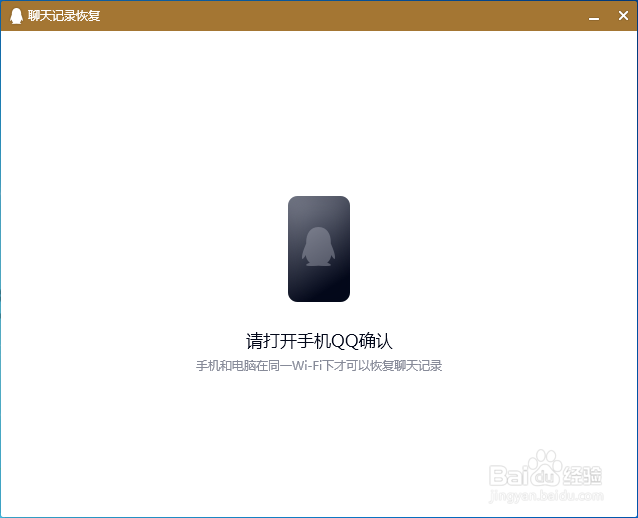
Task: Click the 请打开手机QQ确认 heading text
Action: click(319, 341)
